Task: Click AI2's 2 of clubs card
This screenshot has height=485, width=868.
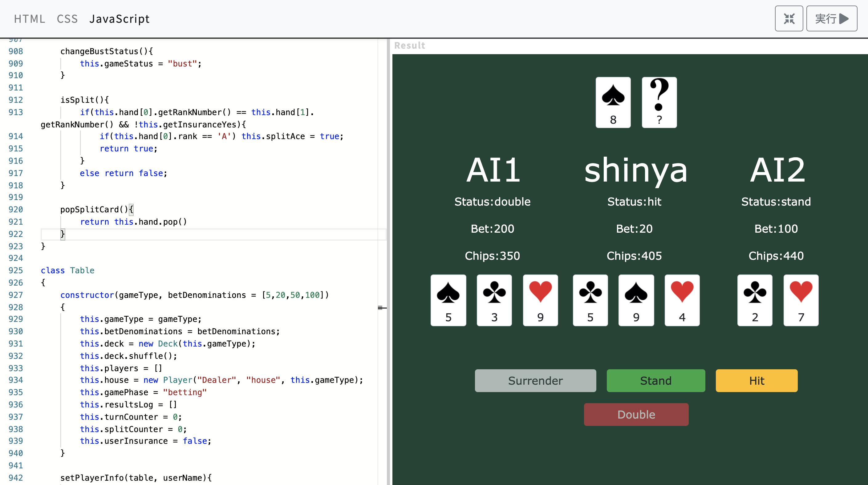Action: (755, 300)
